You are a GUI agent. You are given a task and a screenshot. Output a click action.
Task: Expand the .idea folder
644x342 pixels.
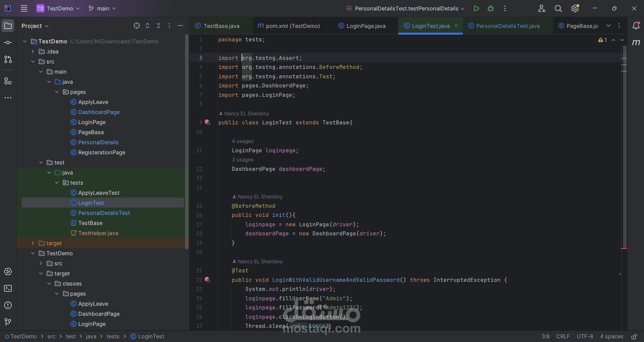pos(33,51)
